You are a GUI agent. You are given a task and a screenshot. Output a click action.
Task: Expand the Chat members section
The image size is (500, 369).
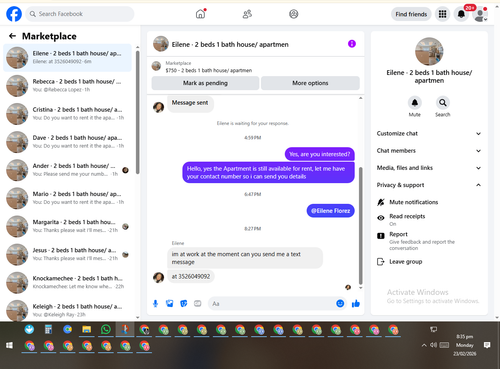429,151
